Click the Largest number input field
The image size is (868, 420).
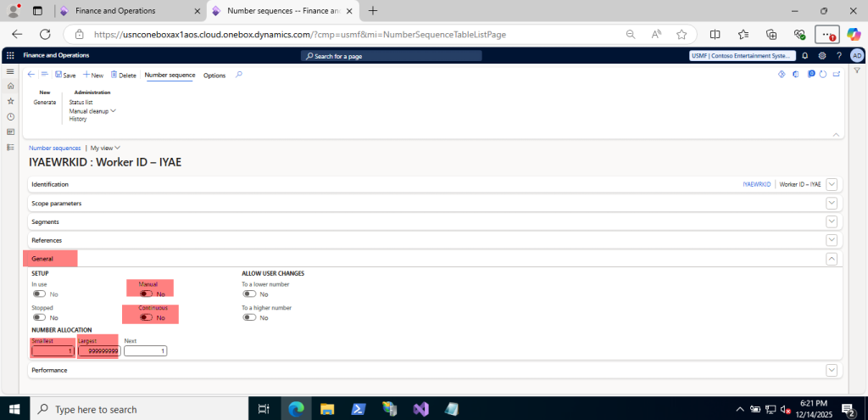98,350
